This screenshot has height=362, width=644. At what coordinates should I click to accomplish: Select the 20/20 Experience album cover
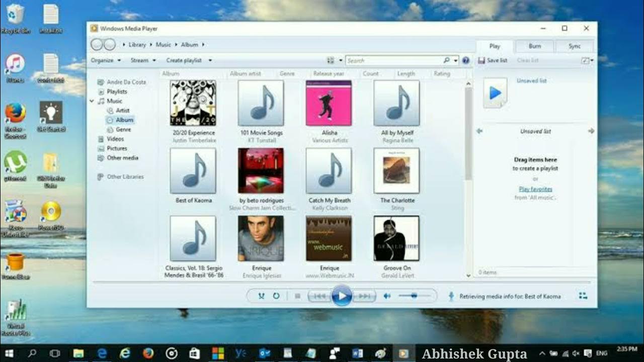(193, 103)
